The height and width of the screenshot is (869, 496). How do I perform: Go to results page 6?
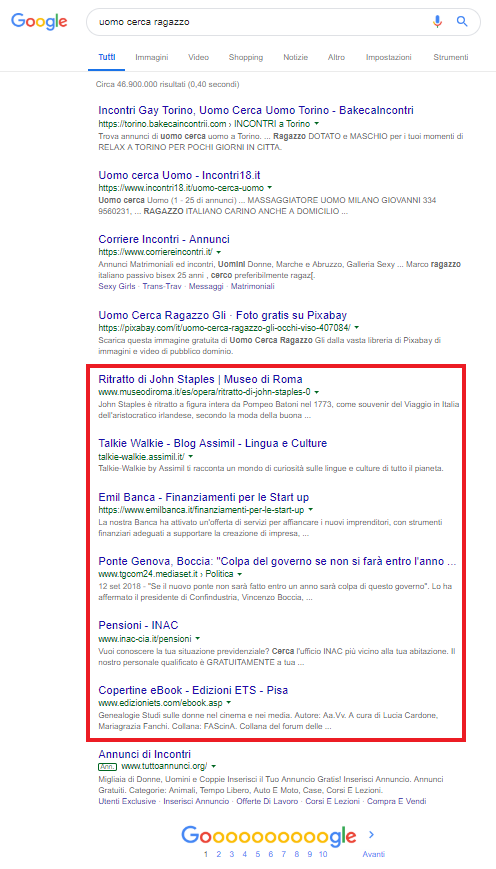pos(270,854)
